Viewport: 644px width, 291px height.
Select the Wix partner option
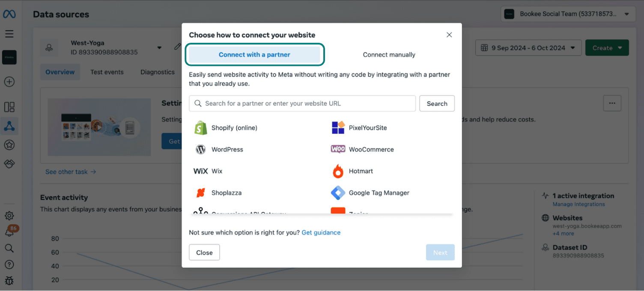coord(208,171)
